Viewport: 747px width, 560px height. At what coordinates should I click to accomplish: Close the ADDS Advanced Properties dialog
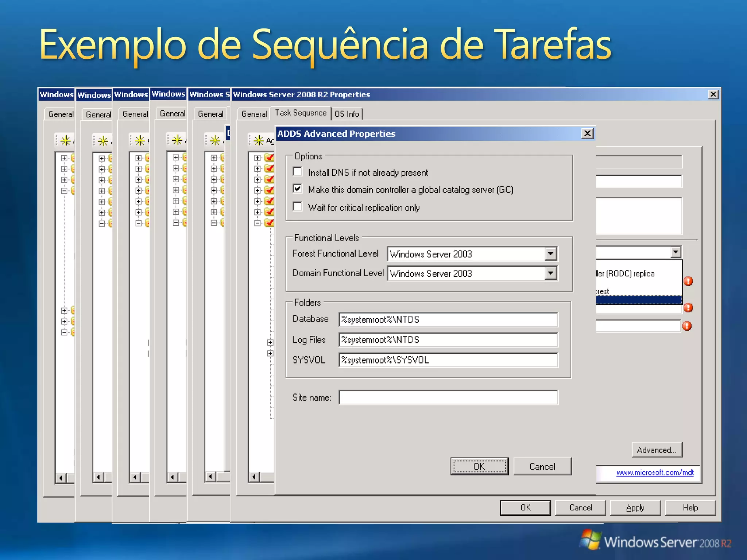click(587, 133)
